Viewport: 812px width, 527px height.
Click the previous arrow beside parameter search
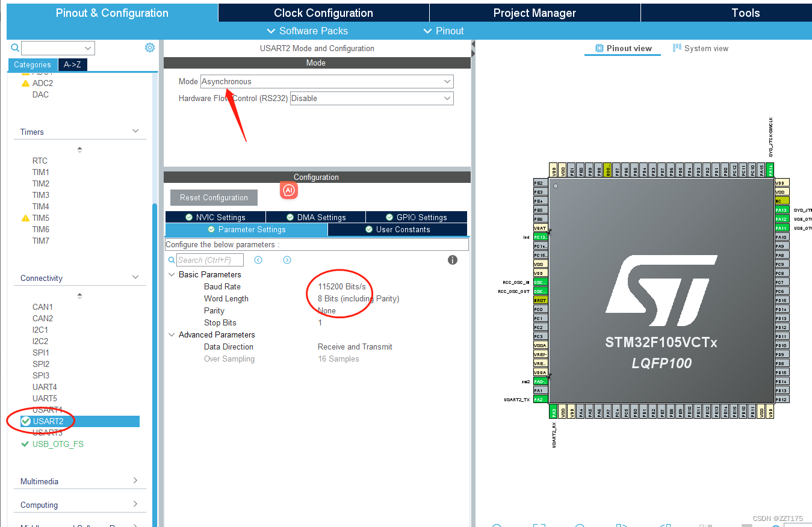click(258, 260)
